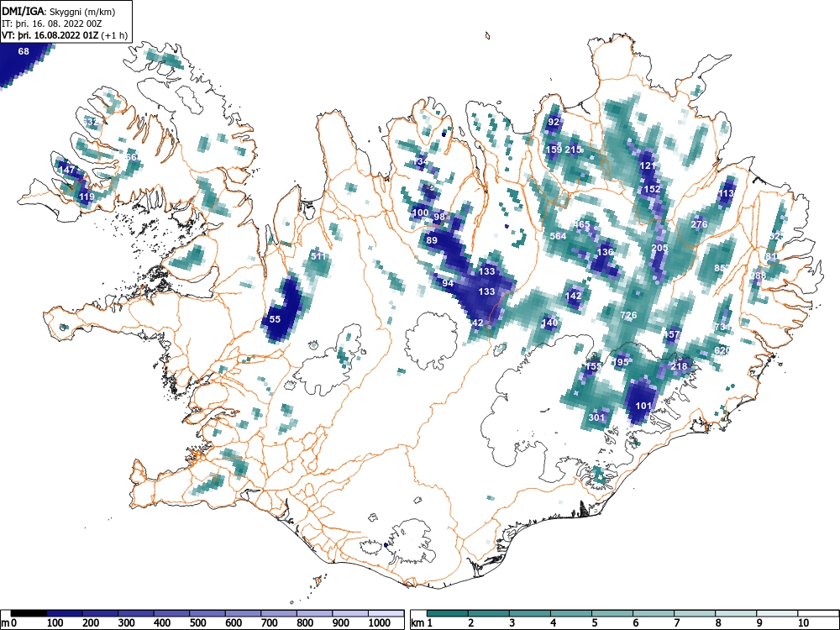Screen dimensions: 840x630
Task: Click the 500 label on the metre scale
Action: 198,622
